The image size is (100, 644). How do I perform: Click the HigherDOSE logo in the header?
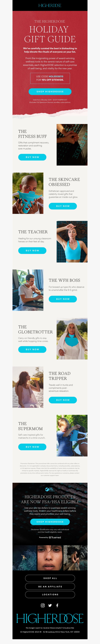pos(50,5)
